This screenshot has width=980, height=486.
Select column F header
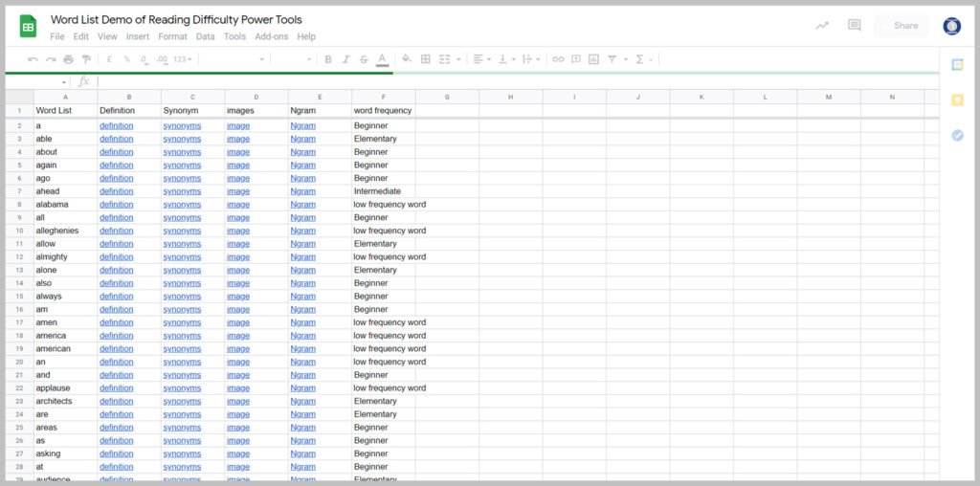[384, 97]
